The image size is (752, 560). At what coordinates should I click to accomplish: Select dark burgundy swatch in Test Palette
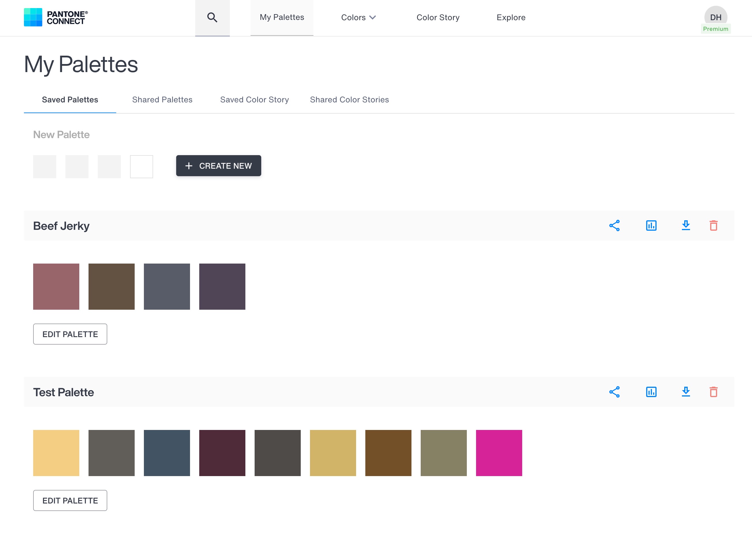pyautogui.click(x=222, y=453)
